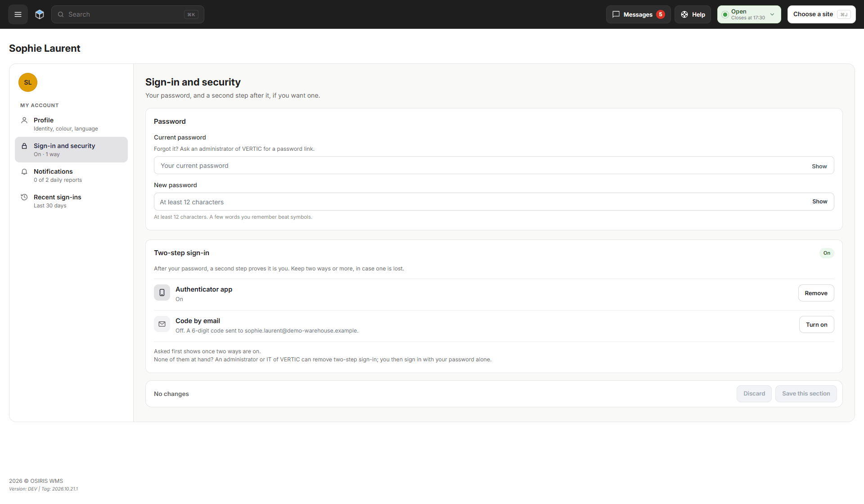Show the new password

tap(819, 202)
